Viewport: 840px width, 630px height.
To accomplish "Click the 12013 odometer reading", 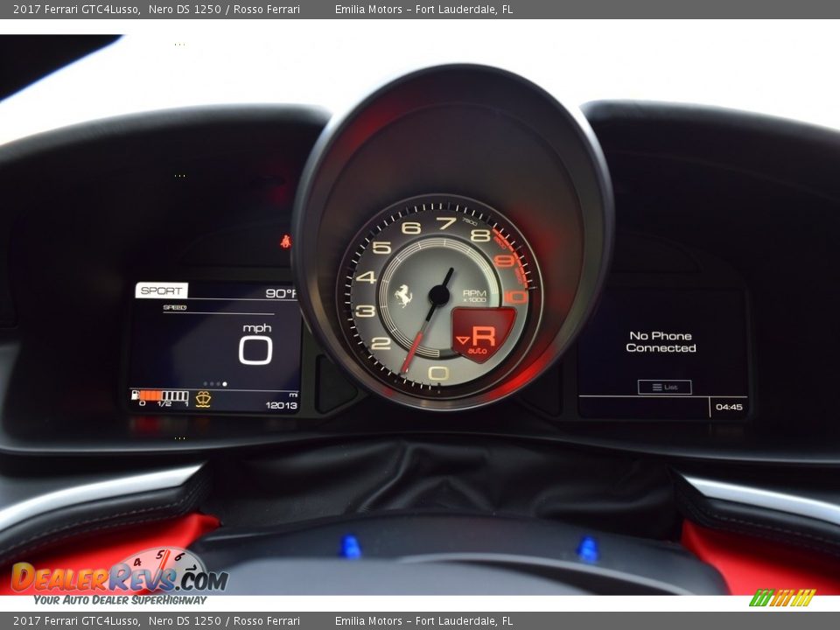I will (281, 405).
